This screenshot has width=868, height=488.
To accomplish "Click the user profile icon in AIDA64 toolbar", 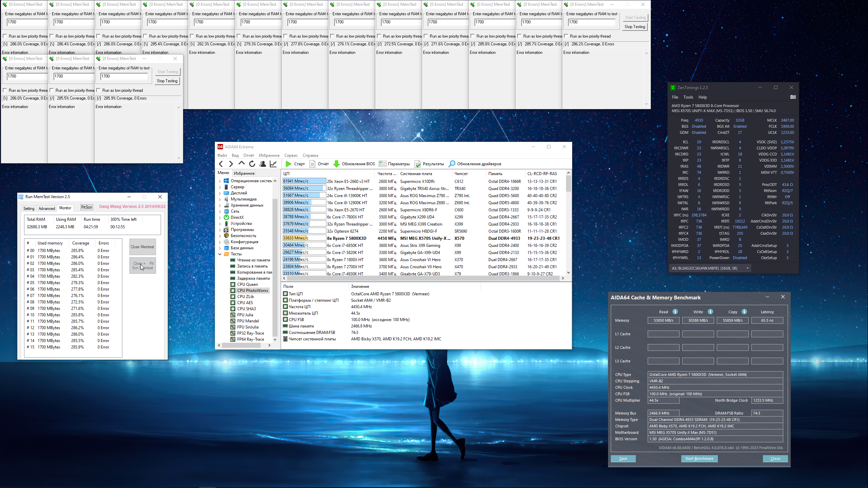I will pos(263,164).
